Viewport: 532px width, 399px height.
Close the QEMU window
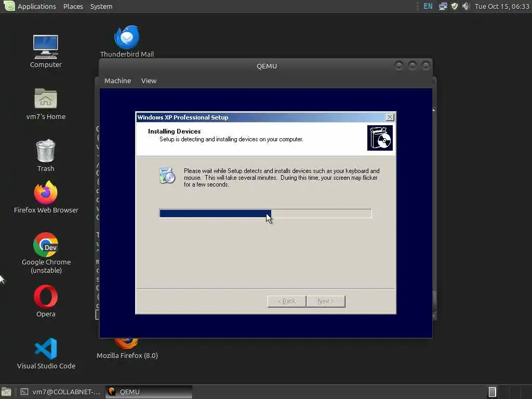click(425, 65)
